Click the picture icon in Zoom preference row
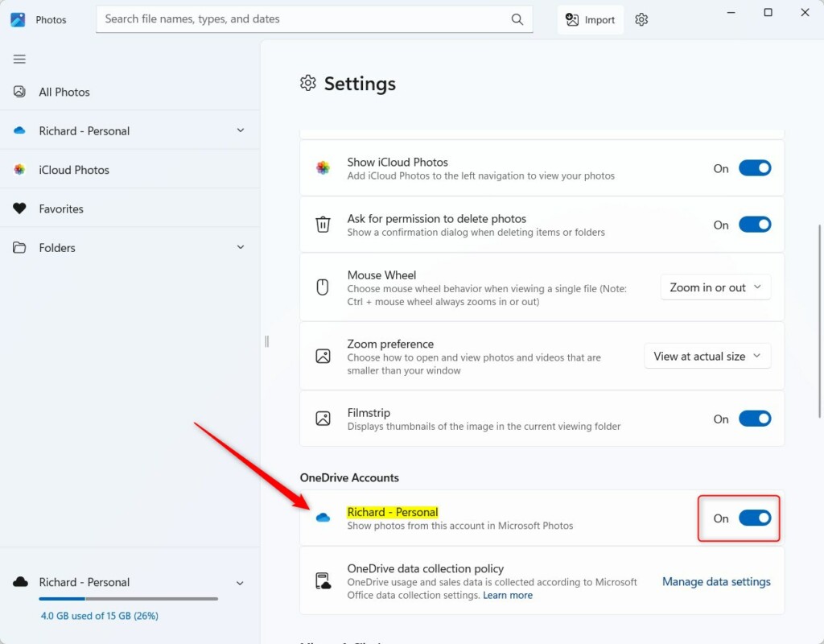 coord(323,356)
